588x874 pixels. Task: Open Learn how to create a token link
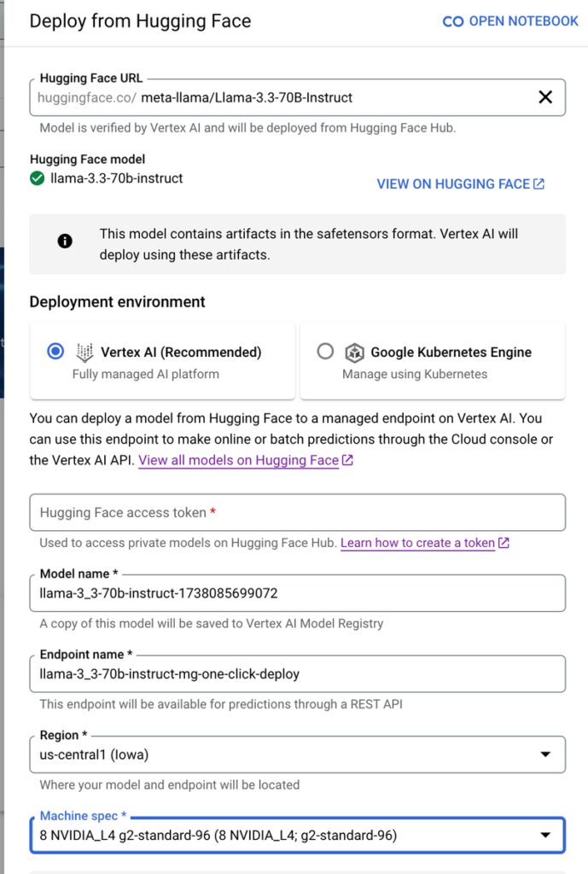(x=417, y=543)
